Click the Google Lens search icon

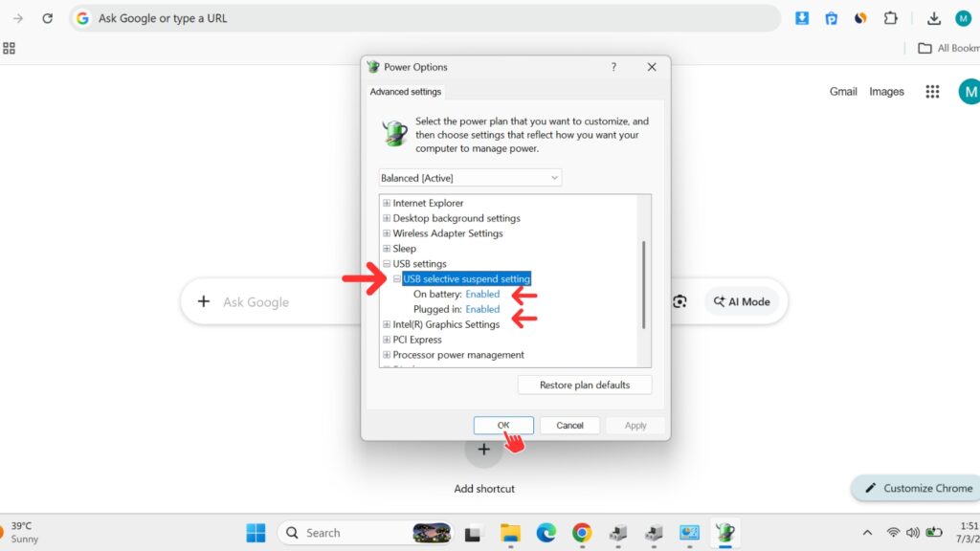coord(679,301)
